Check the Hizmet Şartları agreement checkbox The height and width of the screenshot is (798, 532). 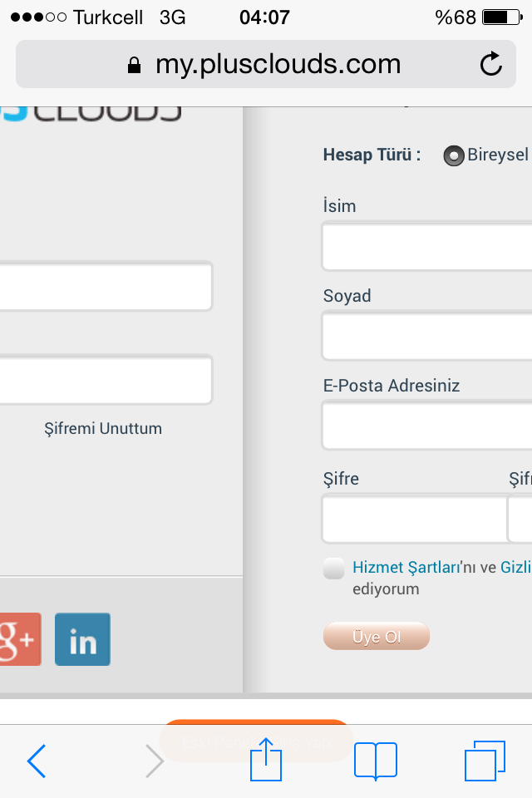point(334,569)
